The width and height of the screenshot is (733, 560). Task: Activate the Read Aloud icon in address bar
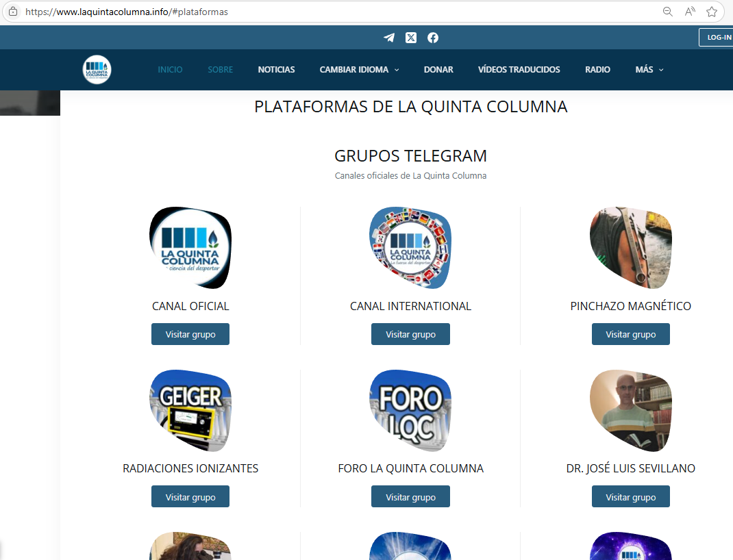tap(689, 12)
